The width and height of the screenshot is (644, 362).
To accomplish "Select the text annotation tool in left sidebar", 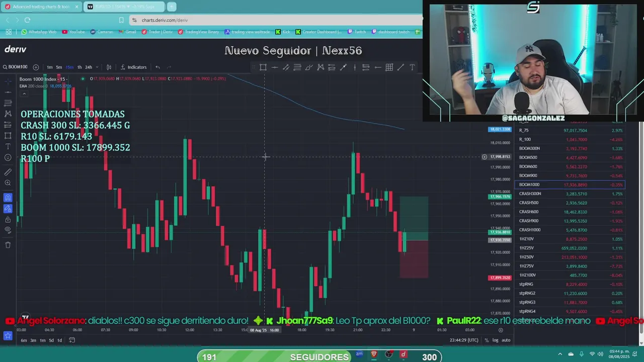I will 8,146.
